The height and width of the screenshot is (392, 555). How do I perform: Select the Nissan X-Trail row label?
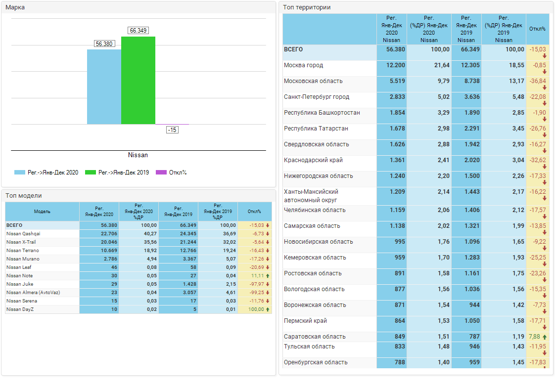pyautogui.click(x=21, y=242)
